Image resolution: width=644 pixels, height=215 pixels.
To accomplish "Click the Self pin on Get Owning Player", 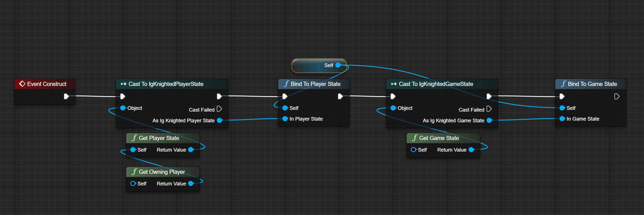I will click(133, 183).
